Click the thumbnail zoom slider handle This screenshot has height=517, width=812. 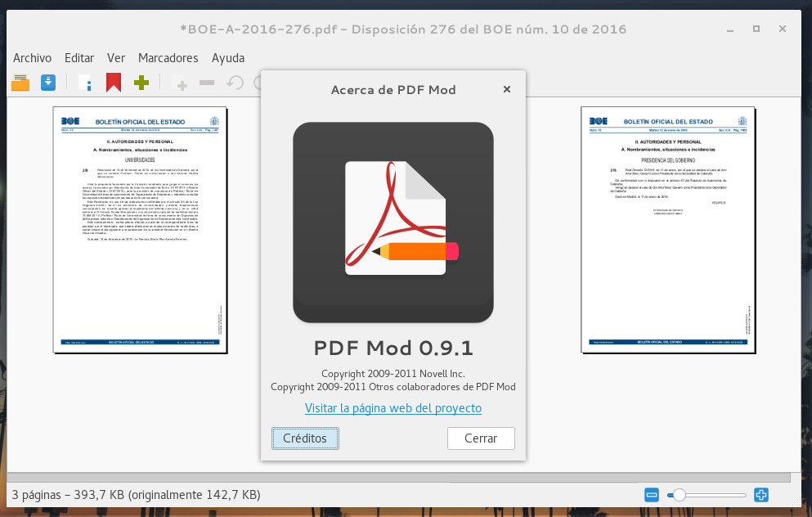pos(679,495)
